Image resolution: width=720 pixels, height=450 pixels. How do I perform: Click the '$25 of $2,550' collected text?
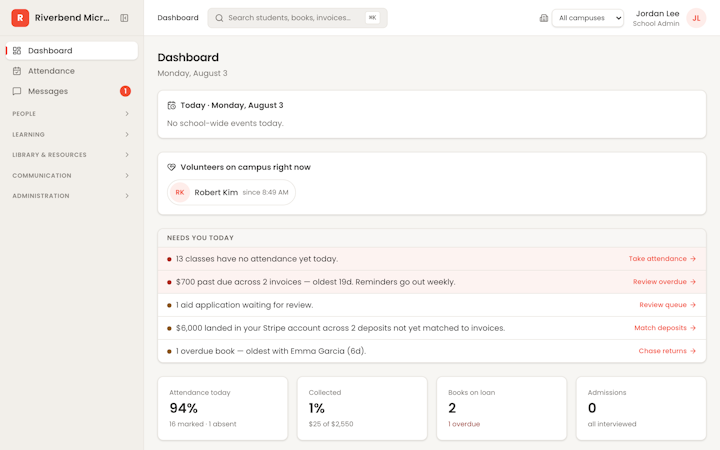pyautogui.click(x=331, y=424)
